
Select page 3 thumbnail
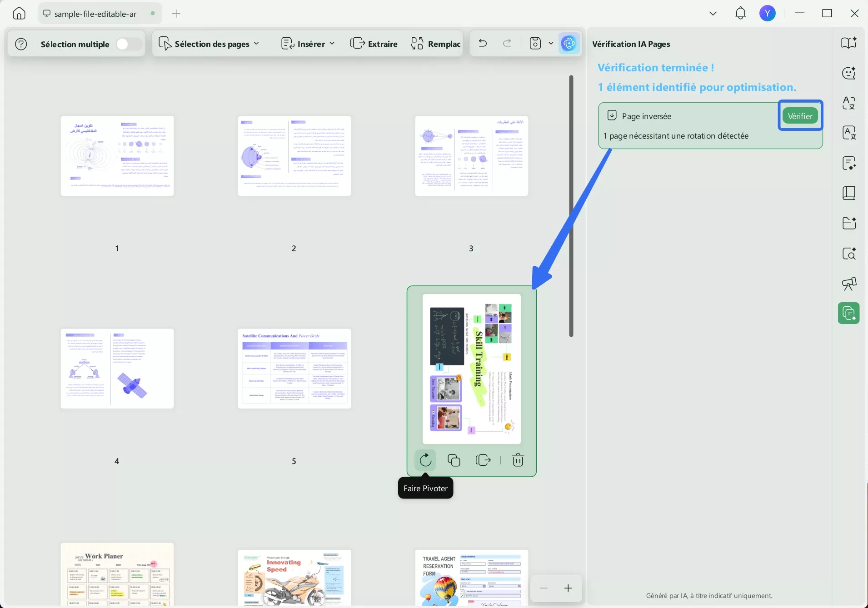472,156
